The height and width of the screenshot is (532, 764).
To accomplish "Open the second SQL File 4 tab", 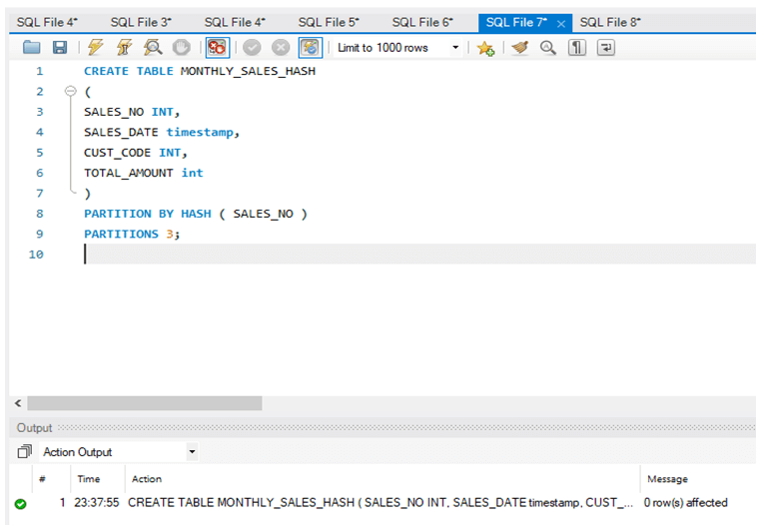I will [x=235, y=22].
